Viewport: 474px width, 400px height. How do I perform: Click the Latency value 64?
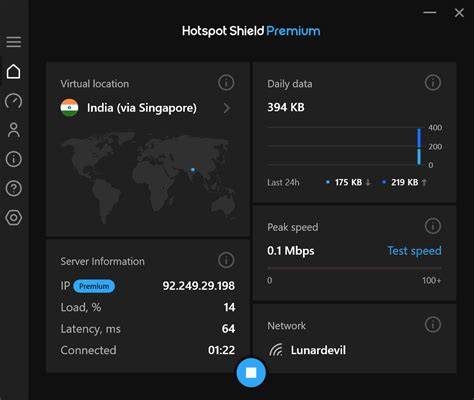[x=228, y=329]
